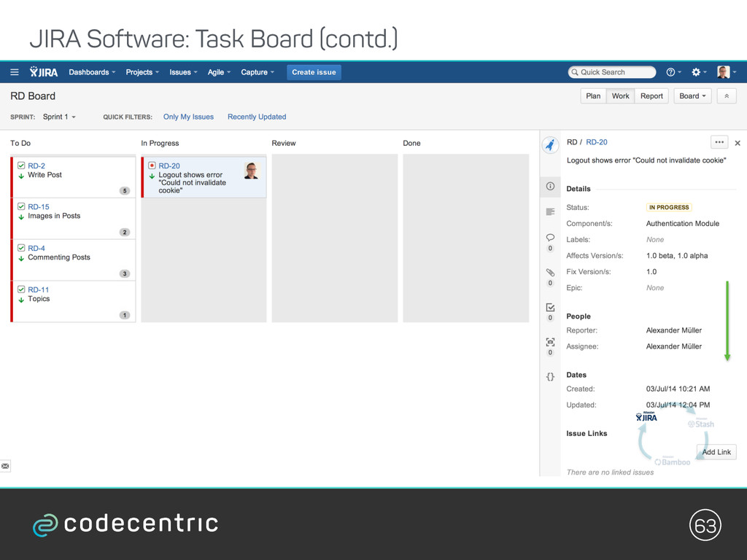Image resolution: width=747 pixels, height=560 pixels.
Task: Open the Dashboards dropdown menu
Action: [x=92, y=72]
